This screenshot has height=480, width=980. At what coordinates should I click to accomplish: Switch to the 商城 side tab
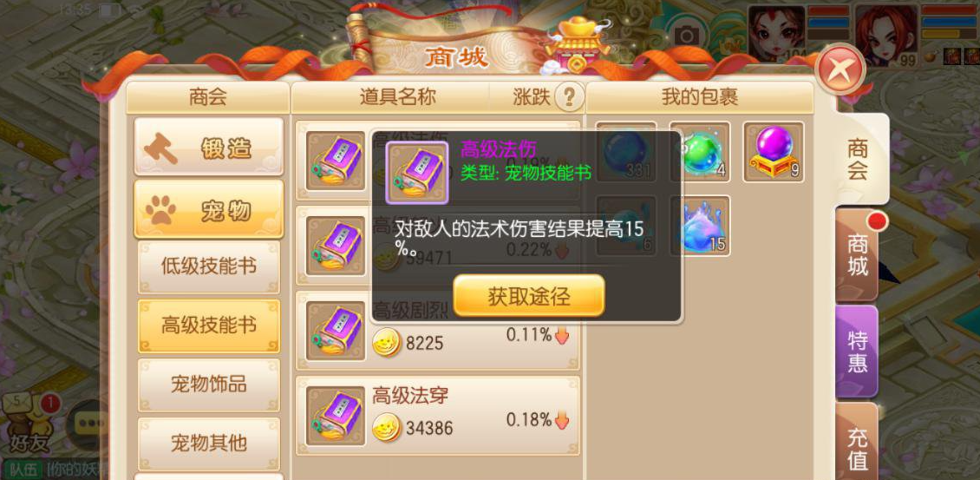click(858, 255)
